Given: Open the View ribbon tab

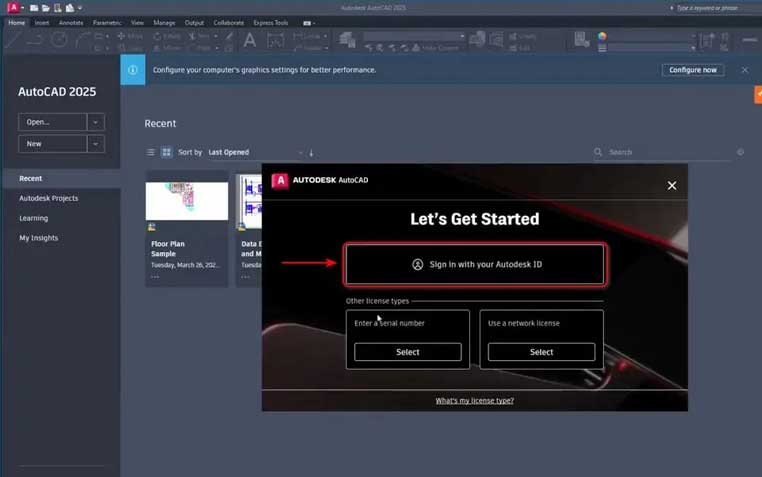Looking at the screenshot, I should tap(137, 23).
